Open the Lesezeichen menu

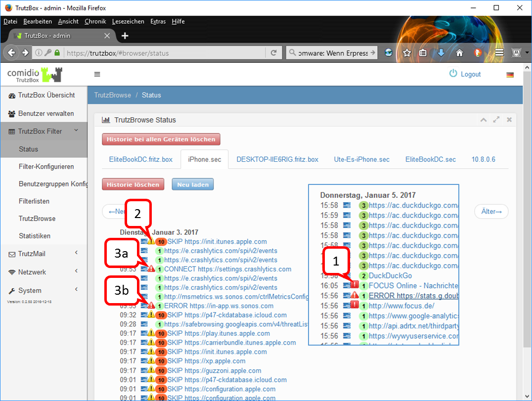point(128,21)
